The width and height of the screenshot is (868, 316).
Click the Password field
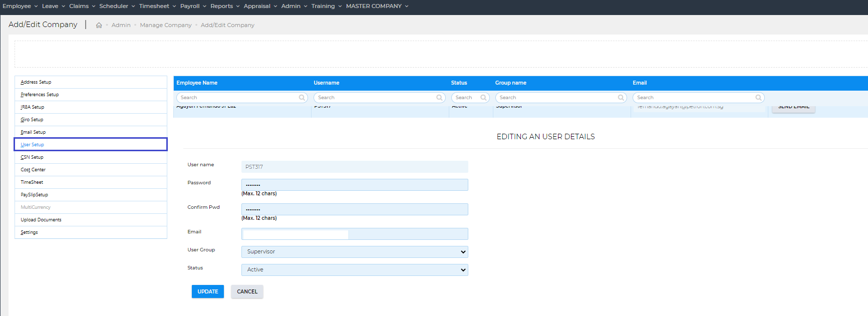click(355, 185)
